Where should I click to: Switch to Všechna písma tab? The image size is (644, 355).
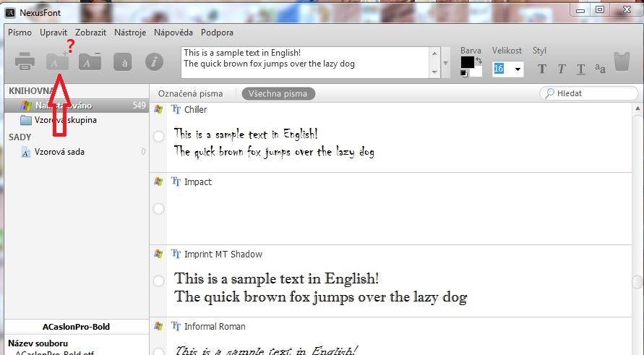click(x=278, y=94)
